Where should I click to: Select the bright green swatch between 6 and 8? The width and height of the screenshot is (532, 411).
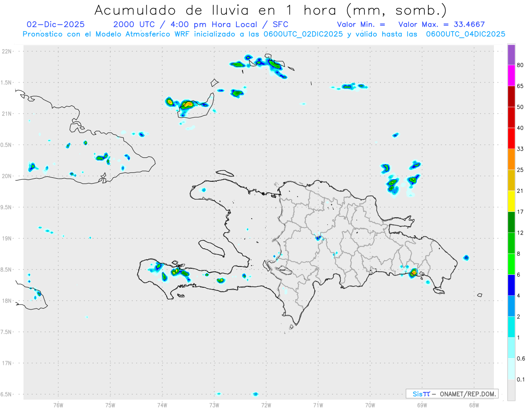tap(511, 264)
